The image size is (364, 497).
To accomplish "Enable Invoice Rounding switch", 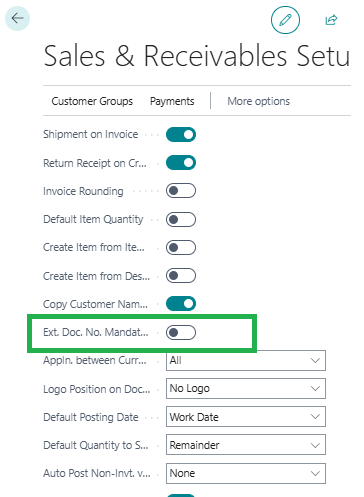I will pyautogui.click(x=181, y=191).
